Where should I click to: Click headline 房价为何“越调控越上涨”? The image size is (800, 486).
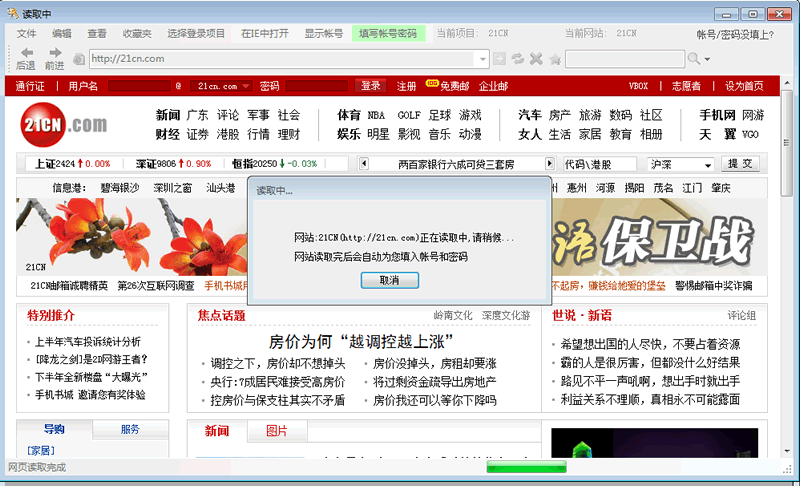tap(361, 342)
